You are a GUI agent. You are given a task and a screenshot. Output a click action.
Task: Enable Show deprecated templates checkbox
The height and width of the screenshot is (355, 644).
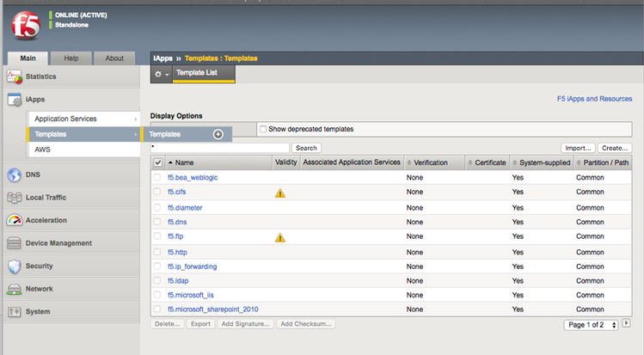(263, 129)
